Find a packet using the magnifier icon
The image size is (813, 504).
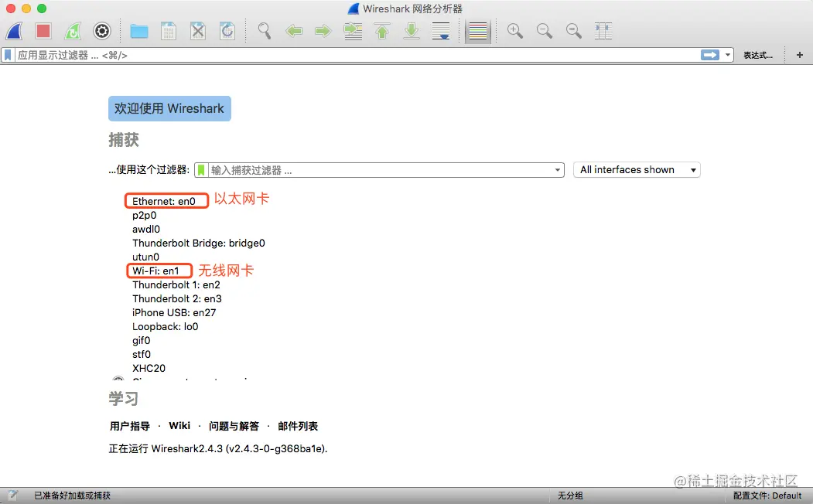tap(265, 31)
